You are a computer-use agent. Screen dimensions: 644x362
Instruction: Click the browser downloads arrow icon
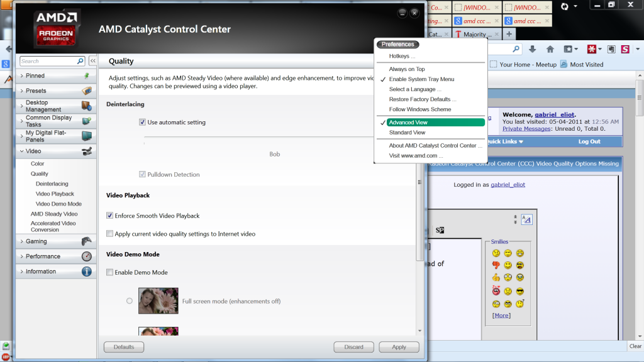point(532,49)
